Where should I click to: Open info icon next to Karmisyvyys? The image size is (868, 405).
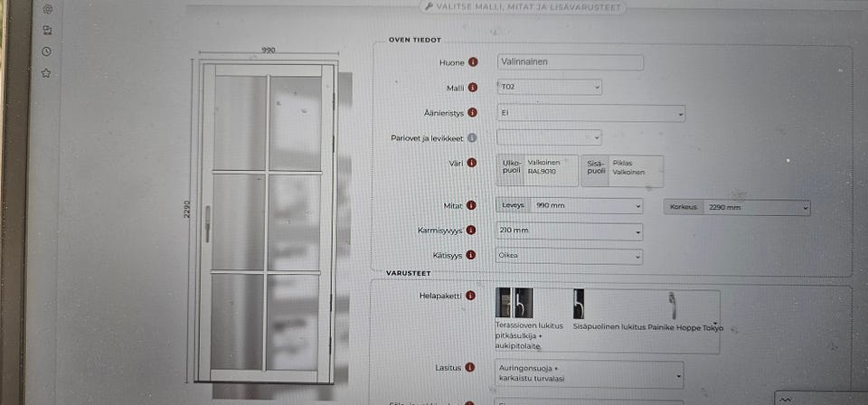pyautogui.click(x=471, y=230)
